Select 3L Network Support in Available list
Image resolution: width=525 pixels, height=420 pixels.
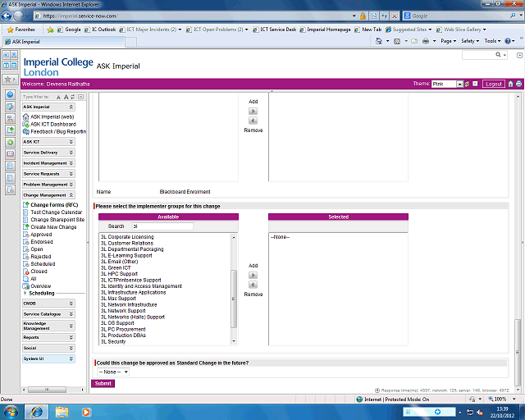tap(123, 311)
